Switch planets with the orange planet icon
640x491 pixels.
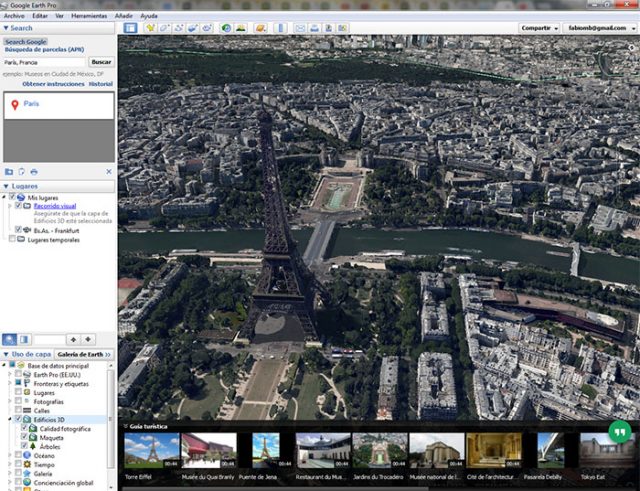(260, 28)
